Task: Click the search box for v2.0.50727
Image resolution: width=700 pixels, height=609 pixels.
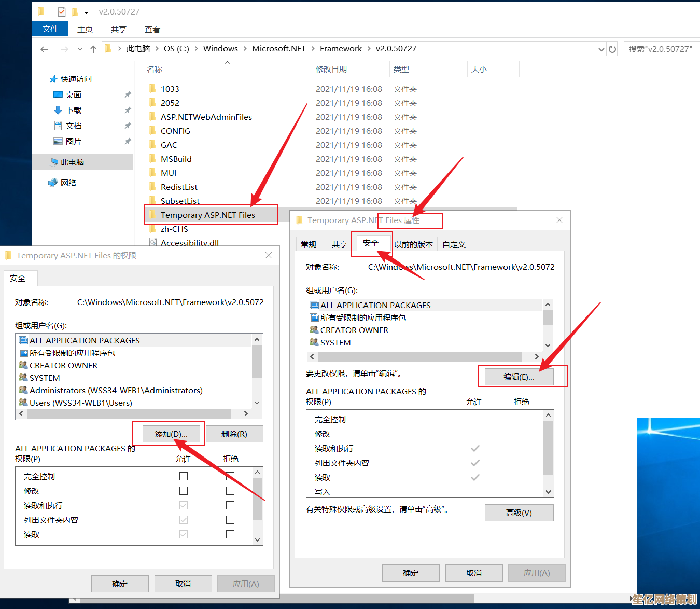Action: tap(661, 49)
